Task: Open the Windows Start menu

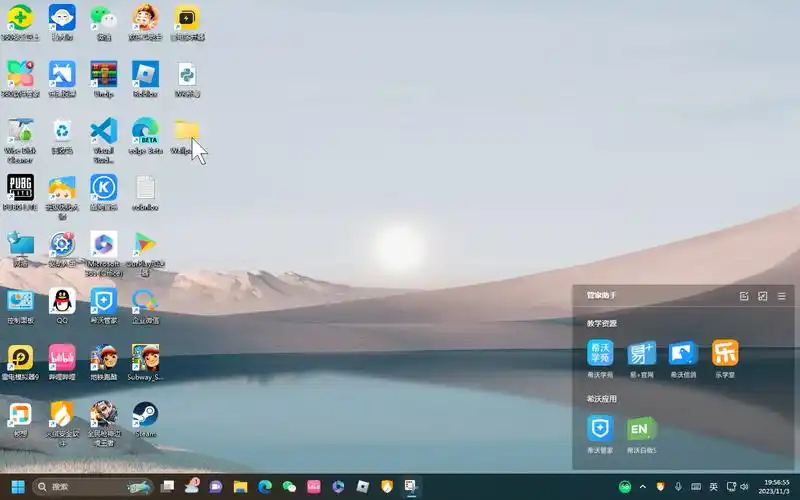Action: click(18, 487)
